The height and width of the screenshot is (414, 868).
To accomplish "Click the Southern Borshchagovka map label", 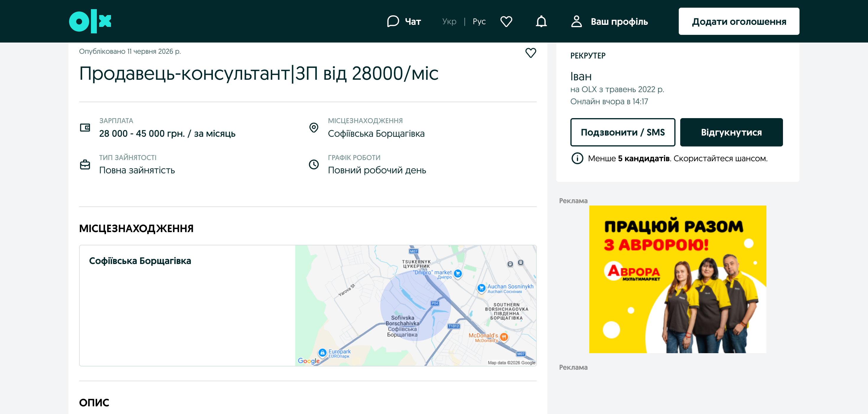I will click(x=507, y=311).
